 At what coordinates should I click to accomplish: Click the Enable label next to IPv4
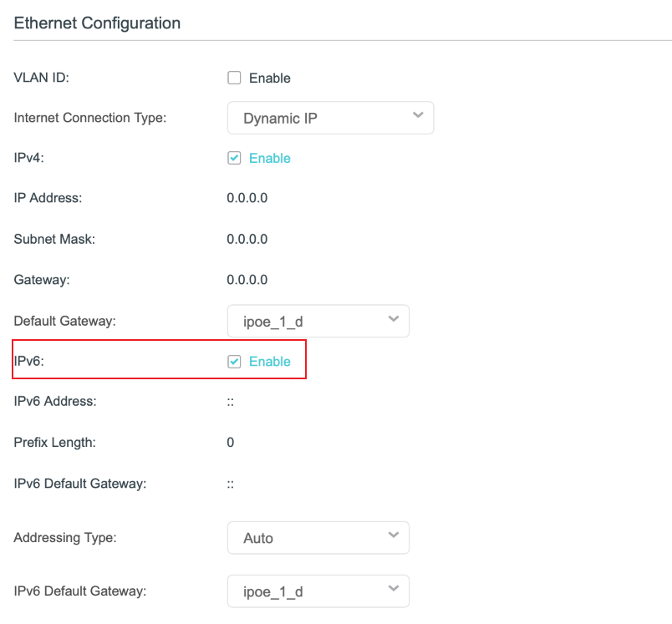pyautogui.click(x=270, y=158)
